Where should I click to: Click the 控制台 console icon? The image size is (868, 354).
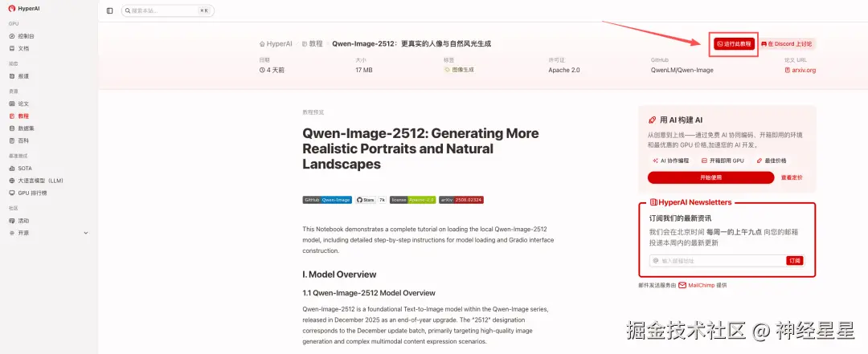pos(12,36)
